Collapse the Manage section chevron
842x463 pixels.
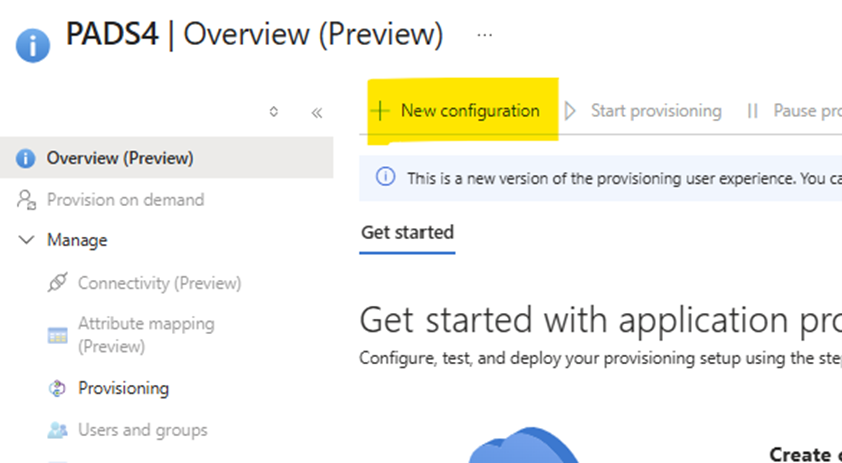pyautogui.click(x=26, y=240)
